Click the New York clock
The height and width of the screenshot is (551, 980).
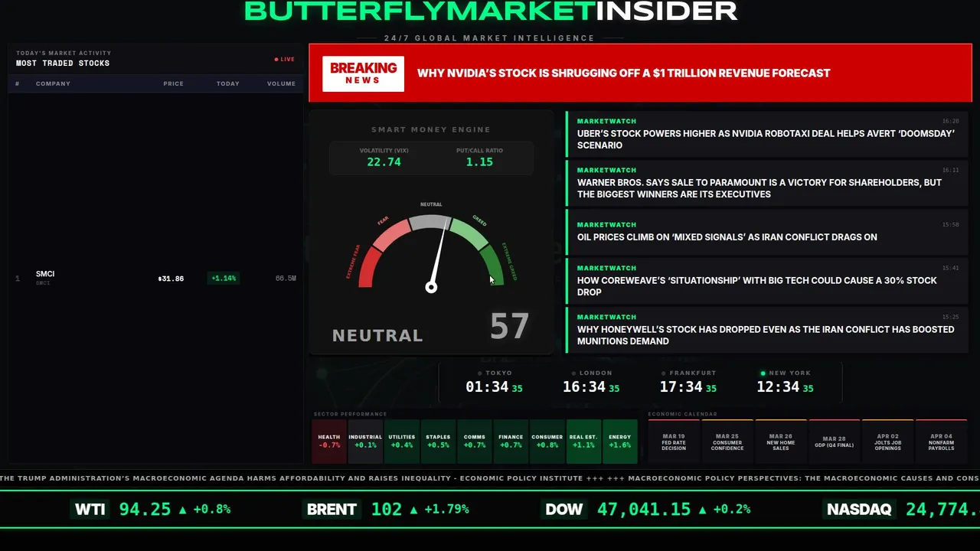785,383
